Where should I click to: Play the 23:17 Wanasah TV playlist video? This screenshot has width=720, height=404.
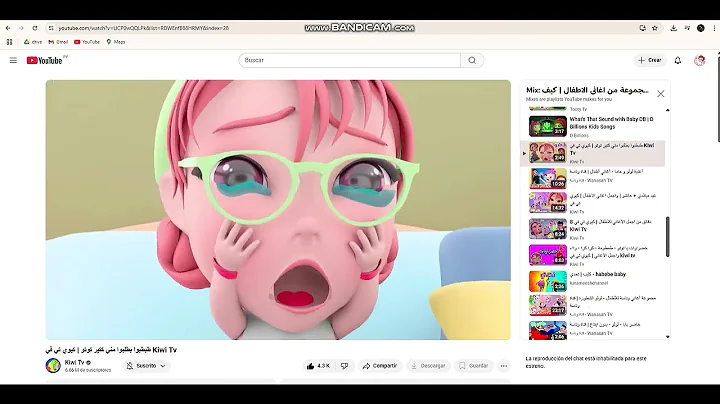coord(592,306)
